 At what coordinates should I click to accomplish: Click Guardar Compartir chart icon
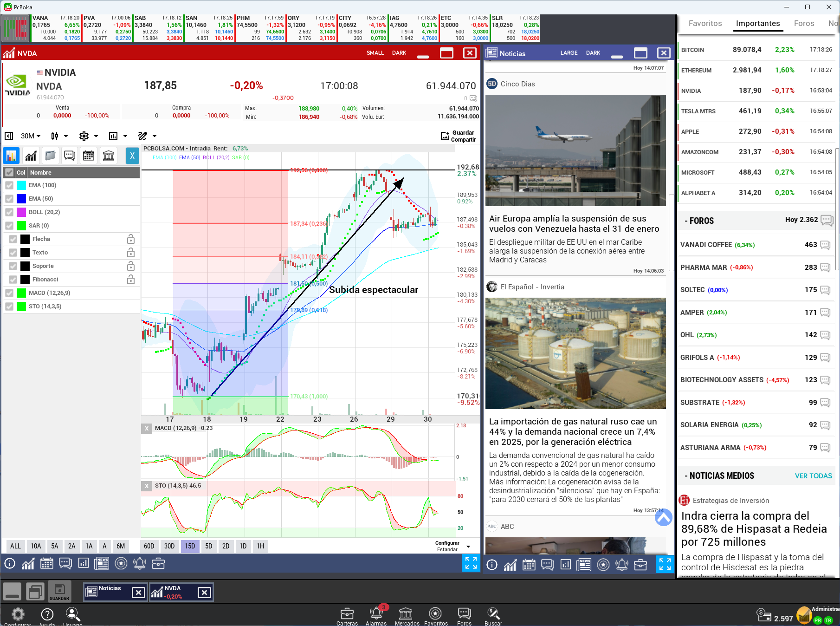[458, 136]
